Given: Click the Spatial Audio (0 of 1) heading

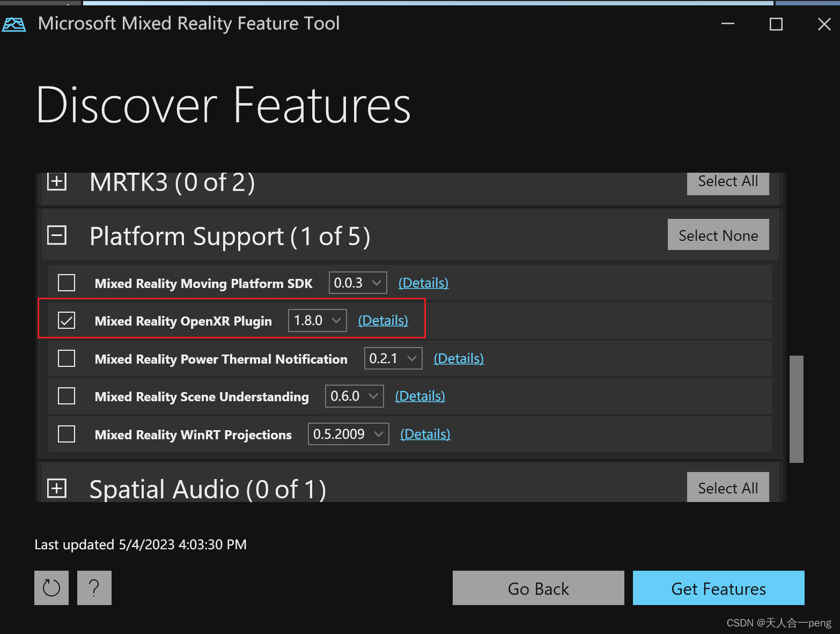Looking at the screenshot, I should 208,489.
